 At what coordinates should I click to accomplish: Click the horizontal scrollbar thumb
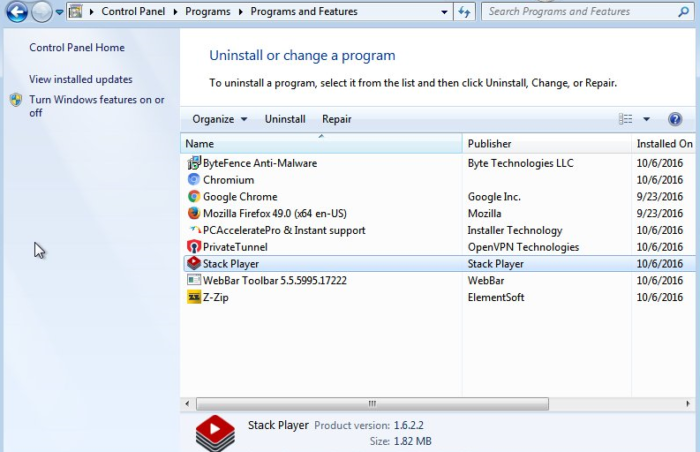[372, 403]
